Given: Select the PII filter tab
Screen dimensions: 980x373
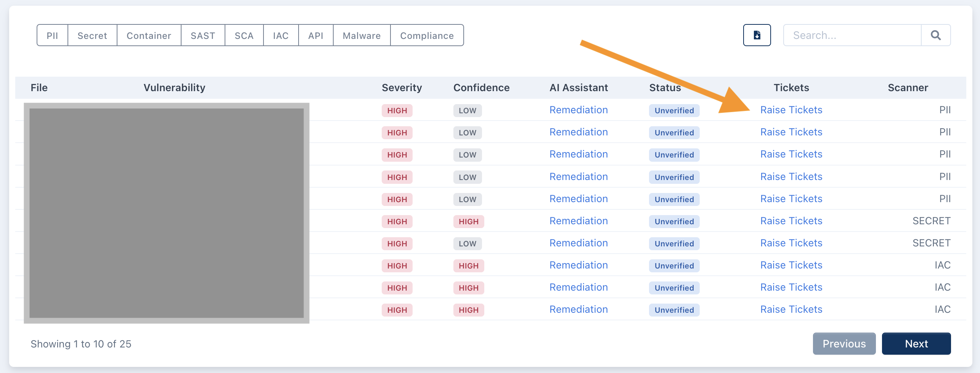Looking at the screenshot, I should (x=52, y=35).
